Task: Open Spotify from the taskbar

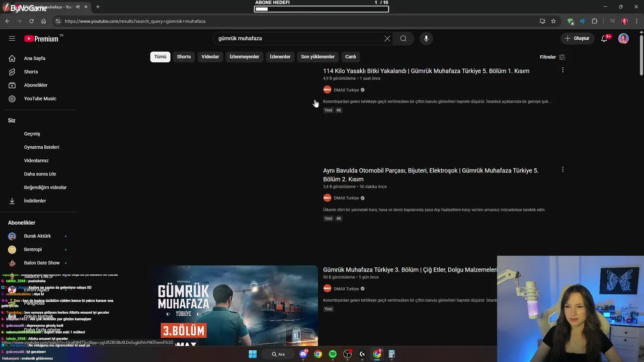Action: (333, 354)
